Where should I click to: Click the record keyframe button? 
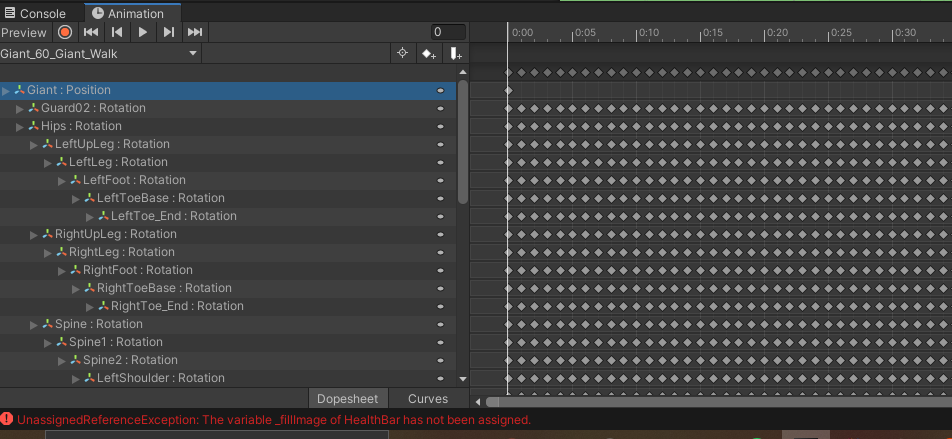pos(65,32)
